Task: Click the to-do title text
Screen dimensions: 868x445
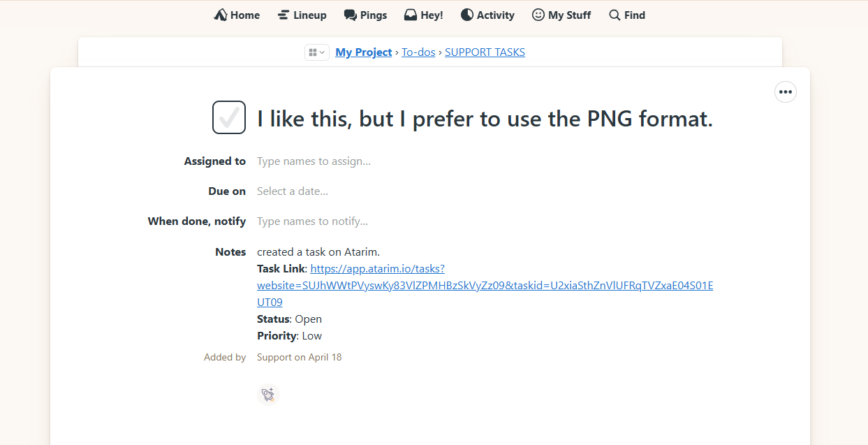Action: point(485,119)
